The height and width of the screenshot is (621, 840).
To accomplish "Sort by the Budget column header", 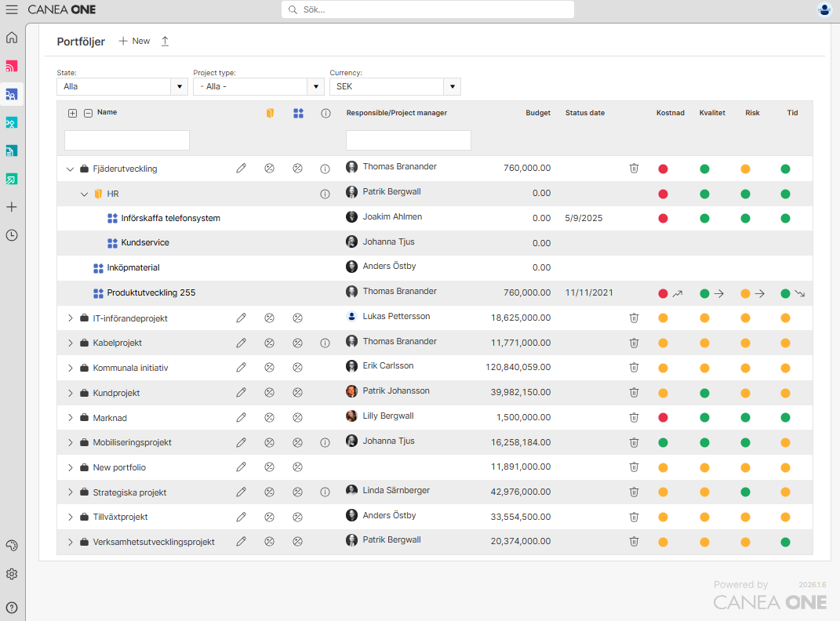I will 538,113.
